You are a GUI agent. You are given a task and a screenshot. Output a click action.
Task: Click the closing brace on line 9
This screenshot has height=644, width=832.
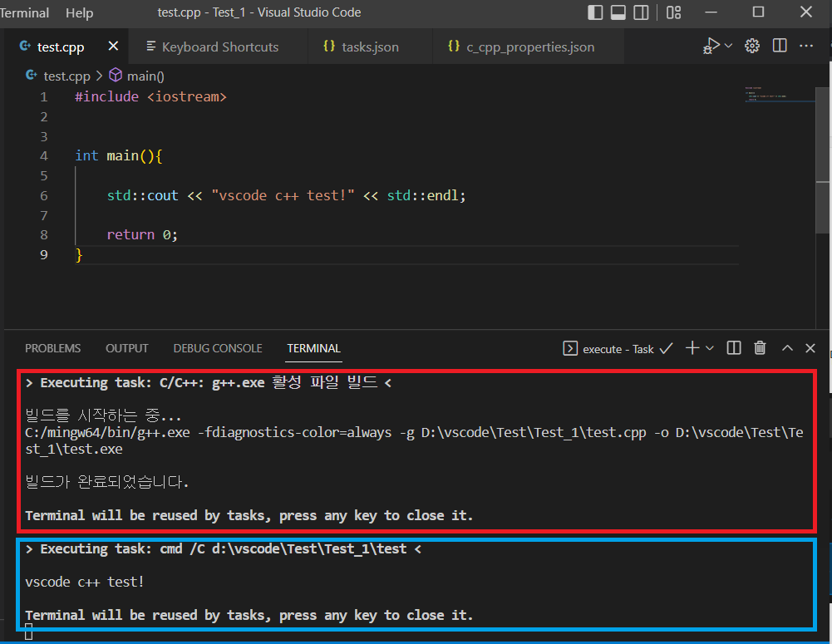tap(79, 255)
